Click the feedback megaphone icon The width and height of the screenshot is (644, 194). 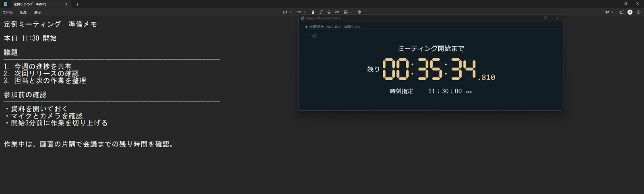coord(621,13)
